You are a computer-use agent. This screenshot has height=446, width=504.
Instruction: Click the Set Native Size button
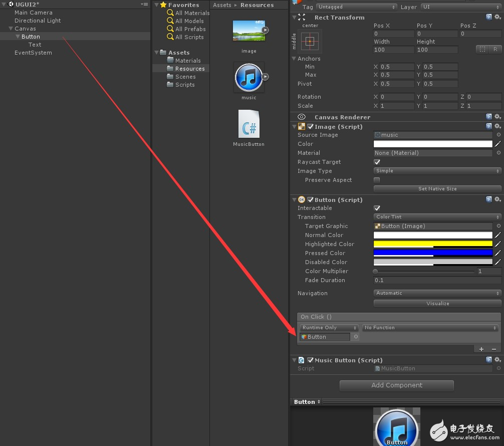[x=437, y=189]
